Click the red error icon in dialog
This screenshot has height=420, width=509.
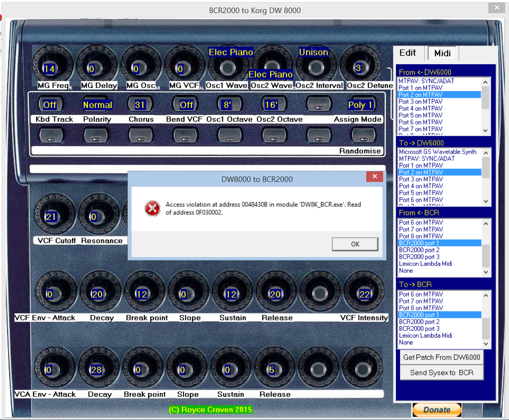152,209
